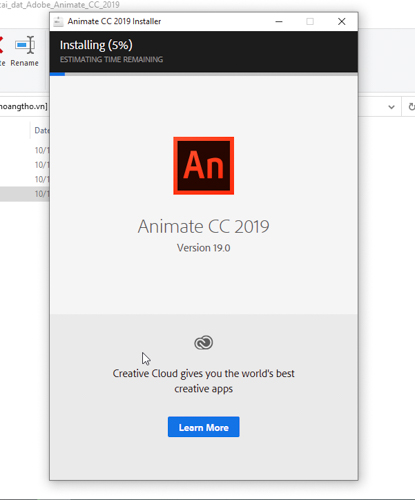Click the 'ESTIMATING TIME REMAINING' text
415x500 pixels.
(111, 60)
